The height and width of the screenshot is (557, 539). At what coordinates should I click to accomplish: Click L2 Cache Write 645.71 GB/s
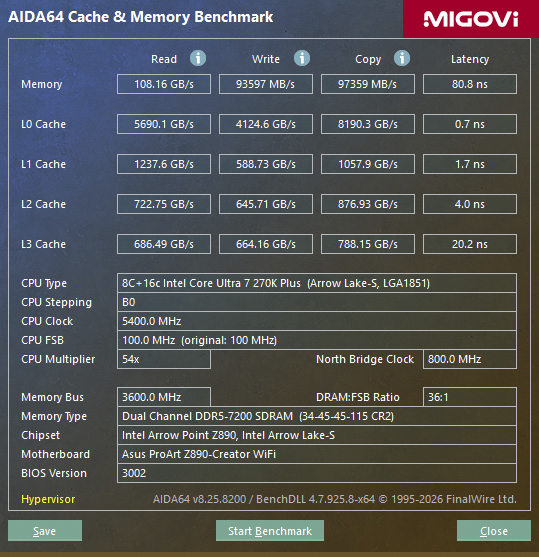pos(266,204)
